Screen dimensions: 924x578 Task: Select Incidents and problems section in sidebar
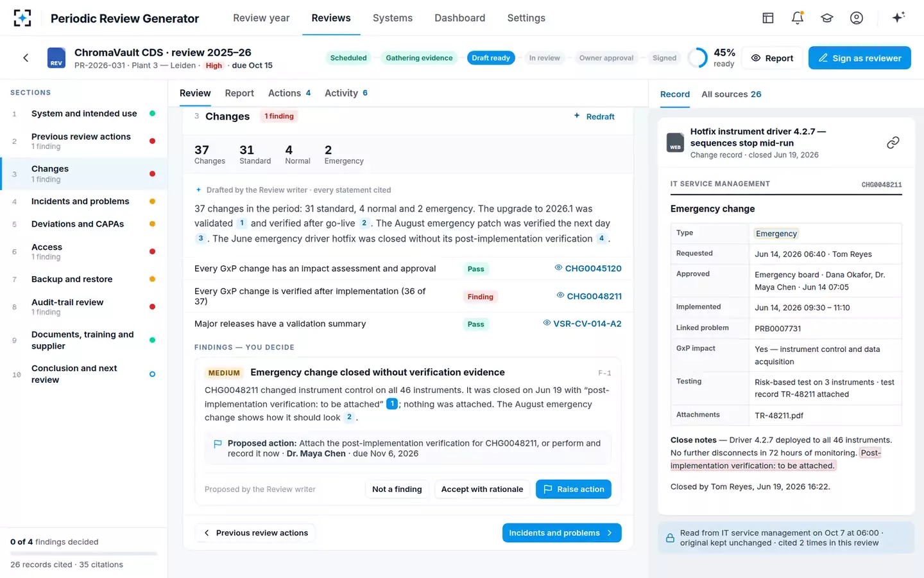83,201
